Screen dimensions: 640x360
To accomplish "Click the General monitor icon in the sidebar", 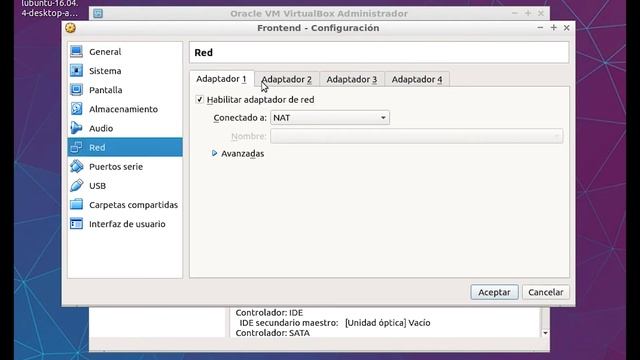I will [76, 51].
